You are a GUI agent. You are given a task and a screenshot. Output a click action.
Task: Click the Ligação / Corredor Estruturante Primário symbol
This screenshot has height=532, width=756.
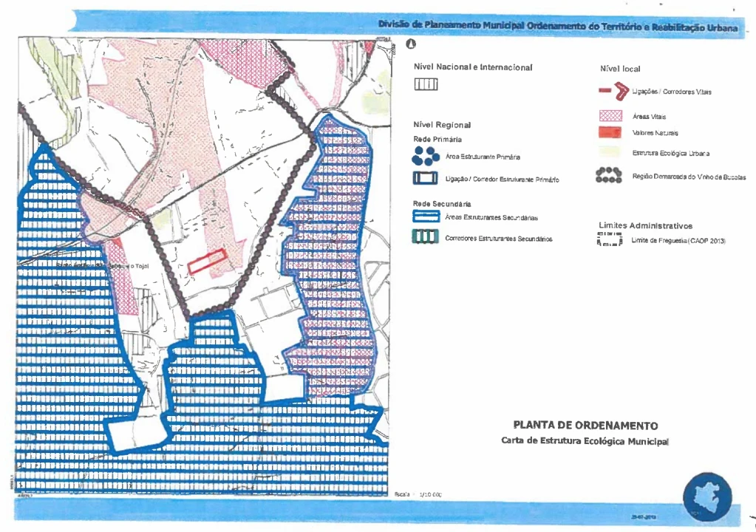(x=426, y=179)
